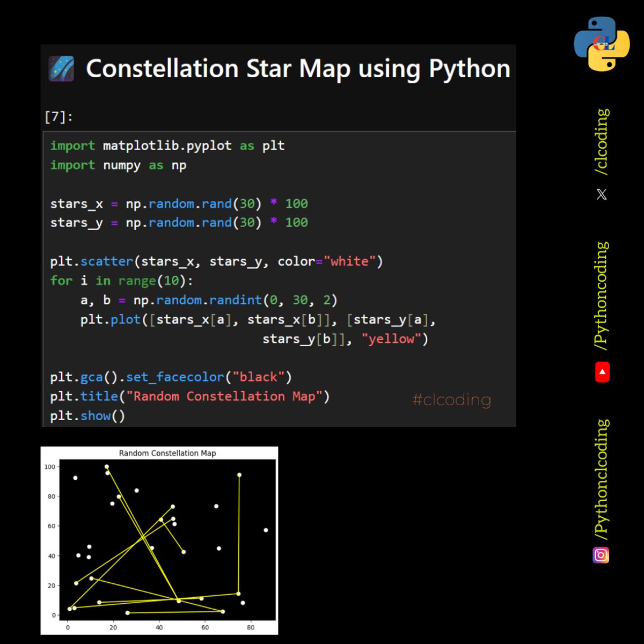The height and width of the screenshot is (644, 644).
Task: Open the X (Twitter) icon on right sidebar
Action: [x=601, y=194]
